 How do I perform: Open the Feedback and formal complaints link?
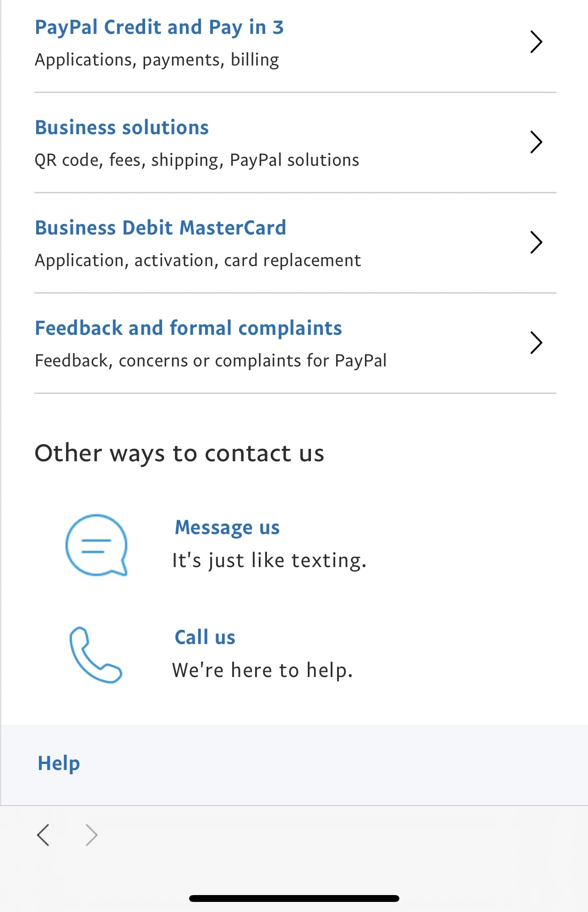click(188, 328)
